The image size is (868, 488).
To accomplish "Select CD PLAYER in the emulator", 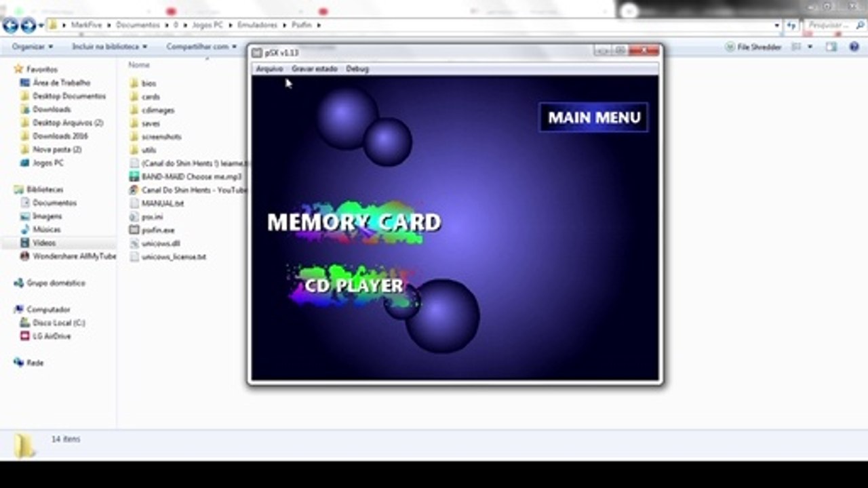I will point(354,285).
